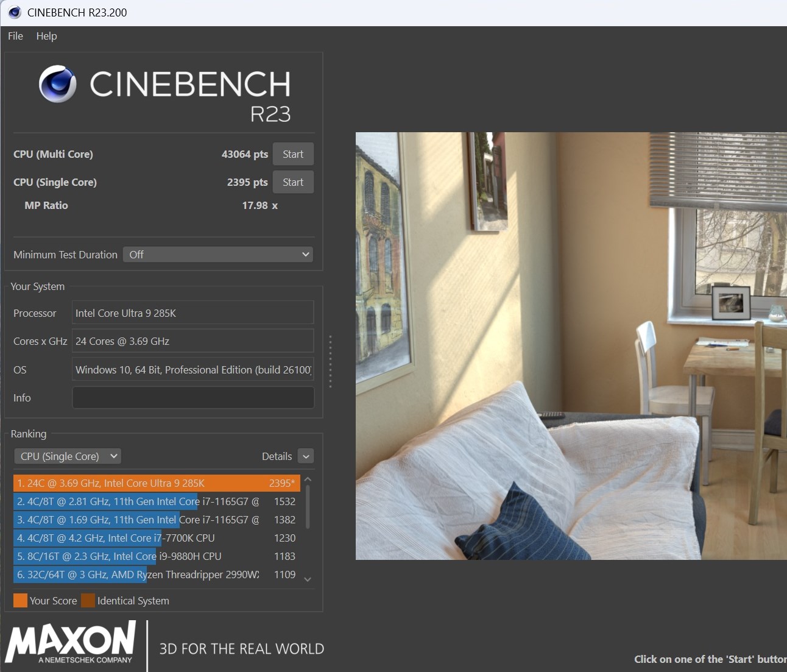Click the Cores x GHz field
The image size is (787, 672).
[x=193, y=341]
